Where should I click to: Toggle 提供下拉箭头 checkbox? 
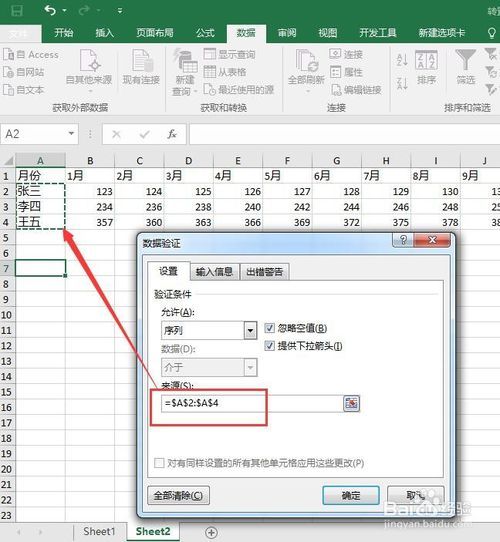point(269,346)
